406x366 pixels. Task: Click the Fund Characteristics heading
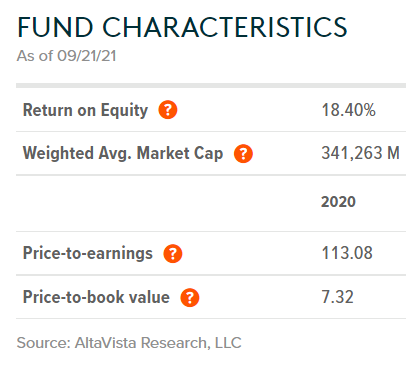click(x=182, y=27)
